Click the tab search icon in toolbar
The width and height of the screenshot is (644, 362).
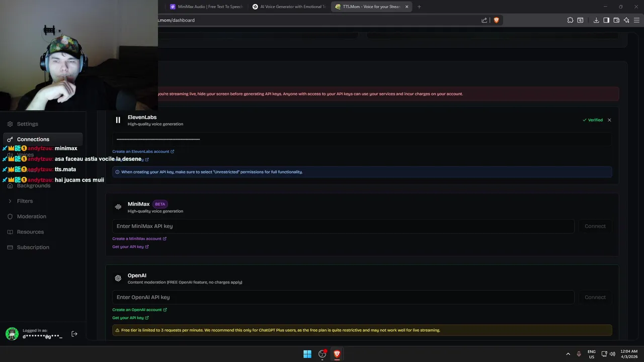pyautogui.click(x=580, y=20)
